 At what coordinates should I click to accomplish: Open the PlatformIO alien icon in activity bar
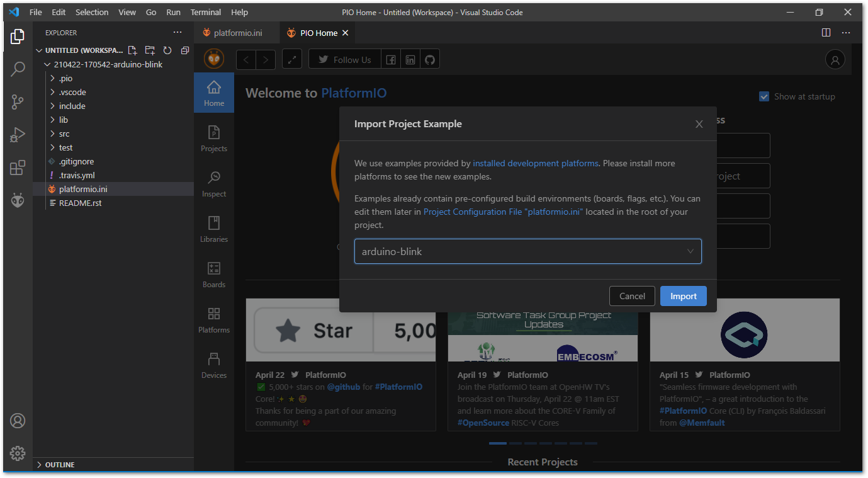click(x=18, y=201)
